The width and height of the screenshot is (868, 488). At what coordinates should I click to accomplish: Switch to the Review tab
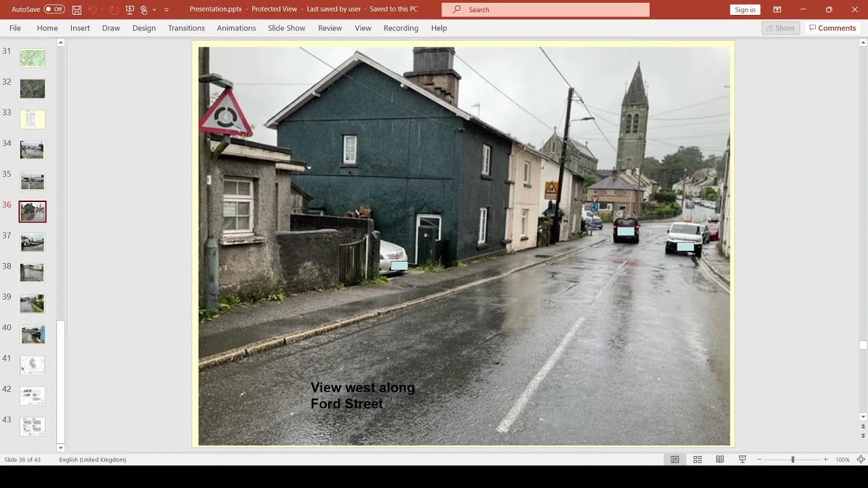tap(330, 28)
